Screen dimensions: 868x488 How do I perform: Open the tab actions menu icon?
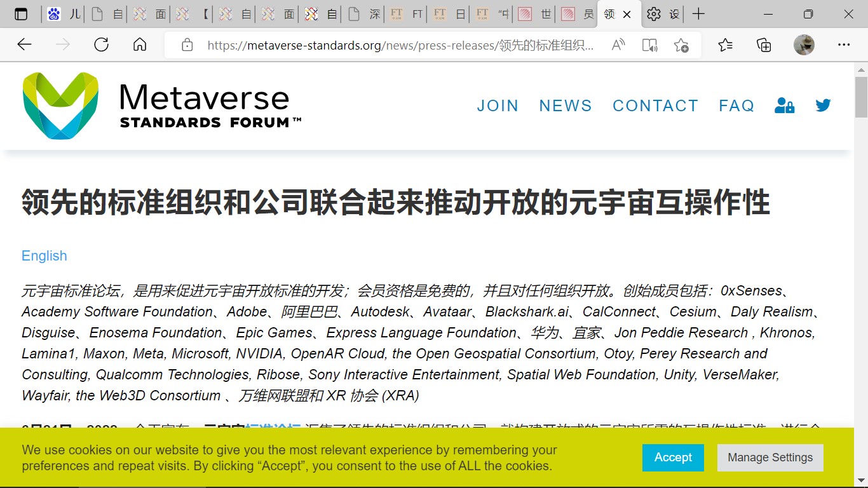pyautogui.click(x=21, y=14)
